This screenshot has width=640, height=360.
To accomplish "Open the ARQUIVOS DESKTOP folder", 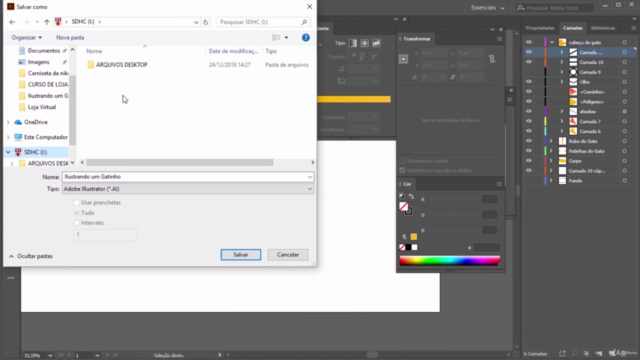I will point(122,65).
